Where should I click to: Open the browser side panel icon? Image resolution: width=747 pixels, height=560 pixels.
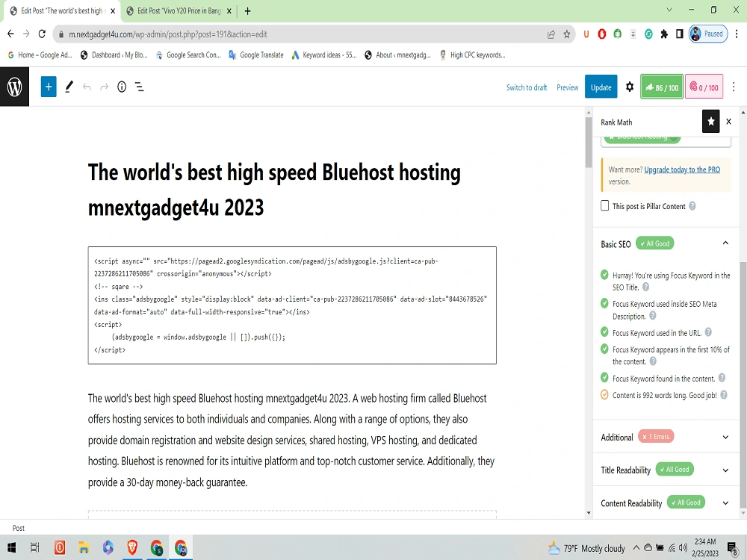pyautogui.click(x=680, y=34)
